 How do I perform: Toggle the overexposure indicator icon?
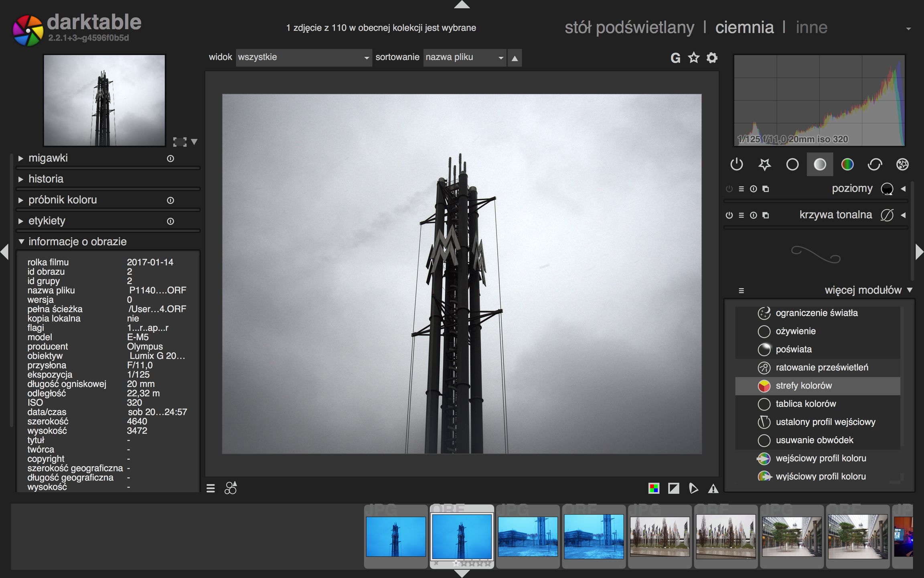point(673,488)
